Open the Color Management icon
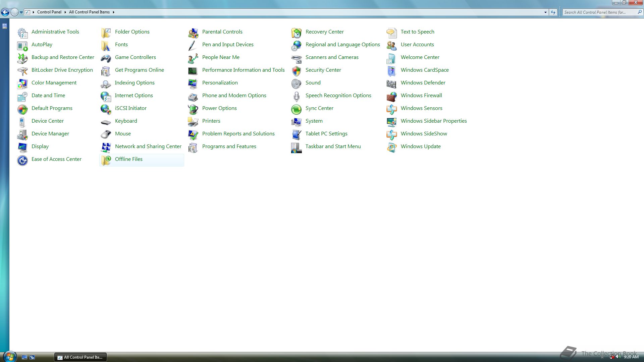The image size is (644, 362). coord(22,83)
